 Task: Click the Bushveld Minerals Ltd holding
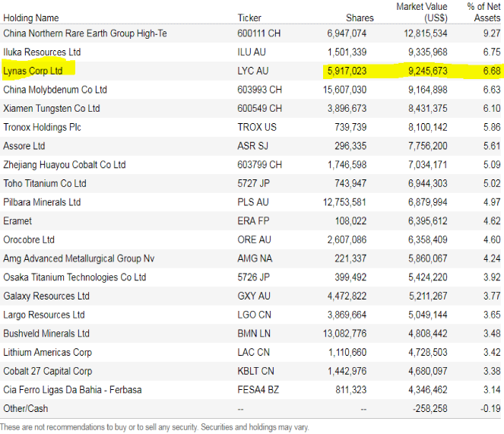click(x=46, y=333)
